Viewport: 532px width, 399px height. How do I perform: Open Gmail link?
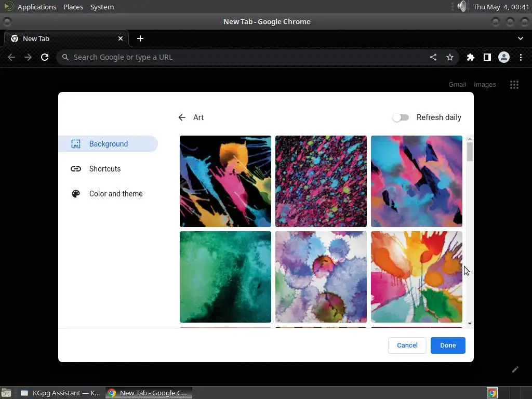[x=457, y=85]
